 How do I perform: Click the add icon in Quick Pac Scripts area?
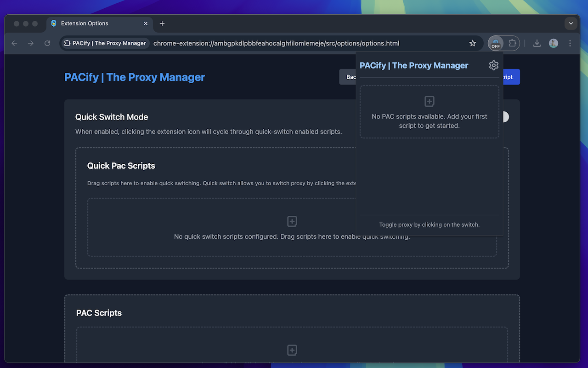tap(292, 221)
